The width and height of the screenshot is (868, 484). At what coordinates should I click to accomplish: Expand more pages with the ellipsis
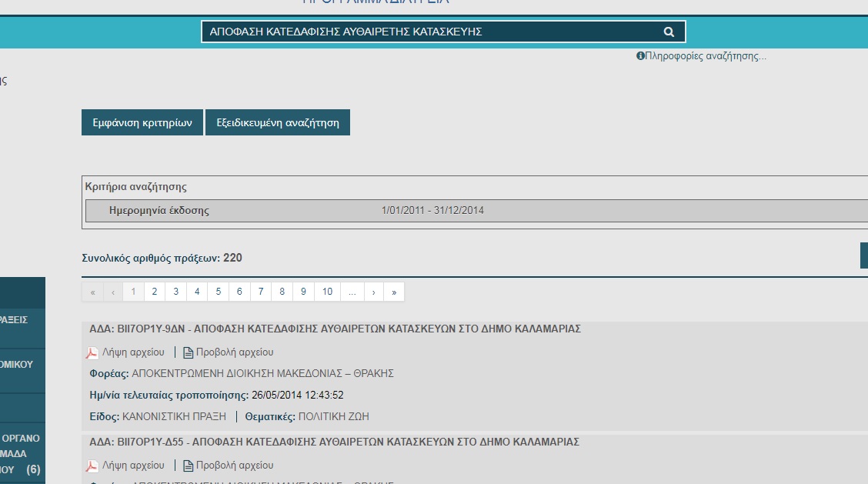point(352,292)
